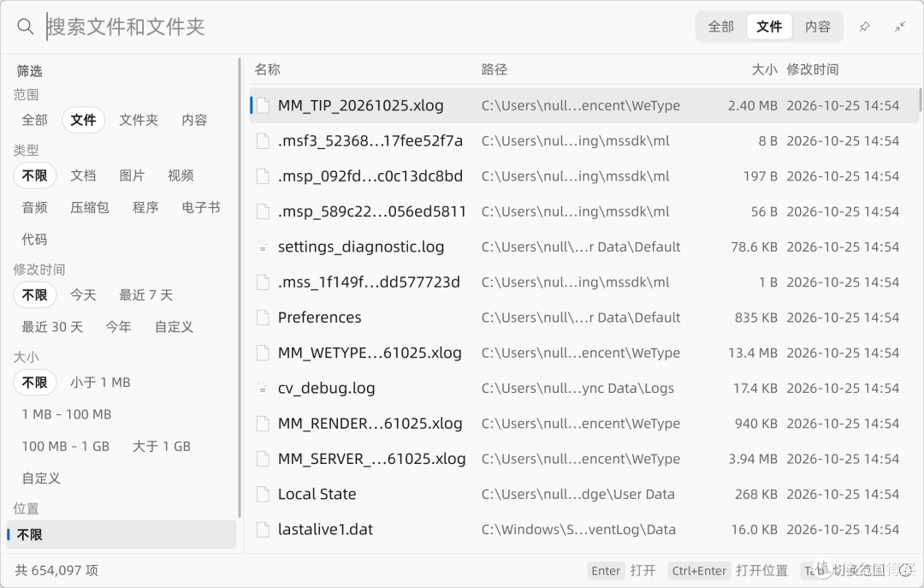Click the search magnifier icon
Viewport: 924px width, 588px height.
pyautogui.click(x=25, y=27)
